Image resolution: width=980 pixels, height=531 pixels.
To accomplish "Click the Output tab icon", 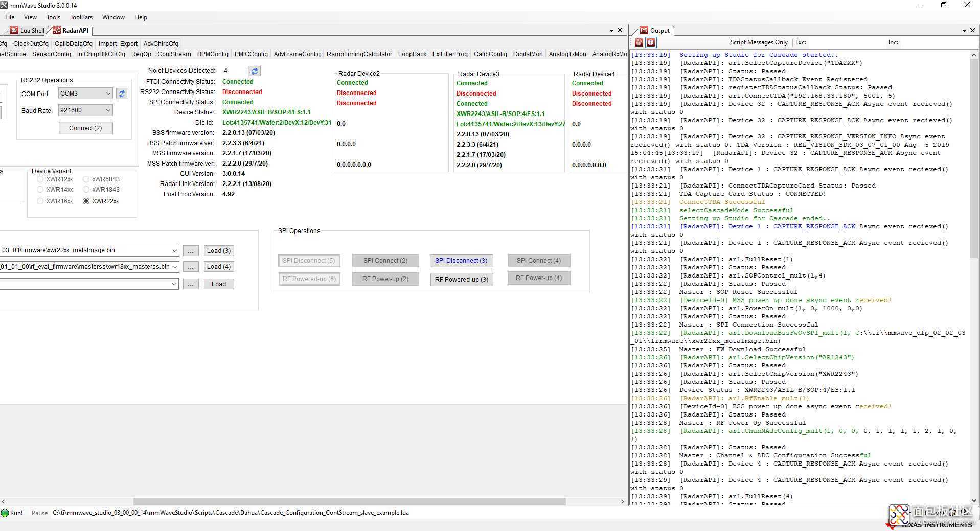I will (x=644, y=31).
